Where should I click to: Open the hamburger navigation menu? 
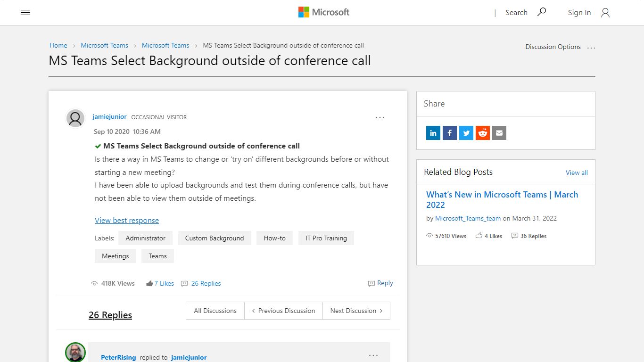[x=25, y=13]
